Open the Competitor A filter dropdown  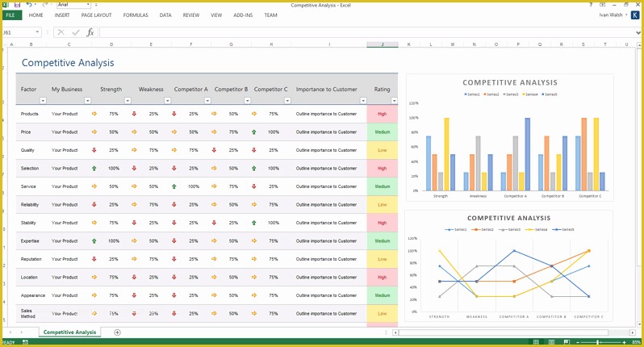coord(207,101)
